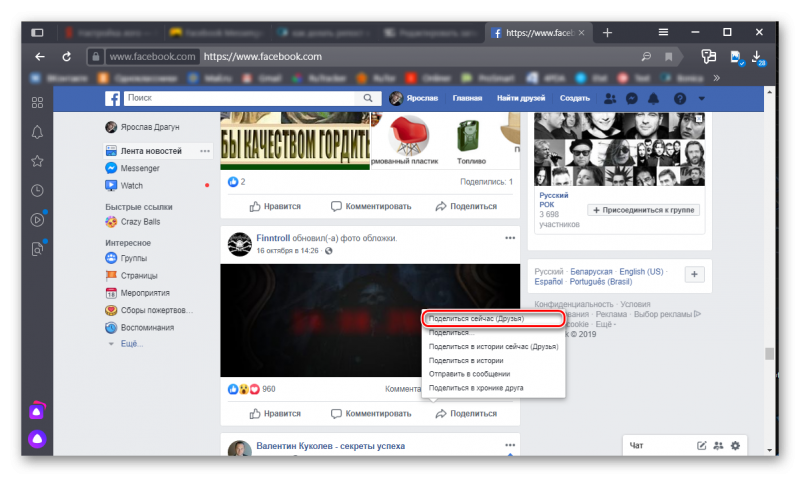Open the downloads icon in toolbar
Image resolution: width=800 pixels, height=477 pixels.
click(758, 57)
